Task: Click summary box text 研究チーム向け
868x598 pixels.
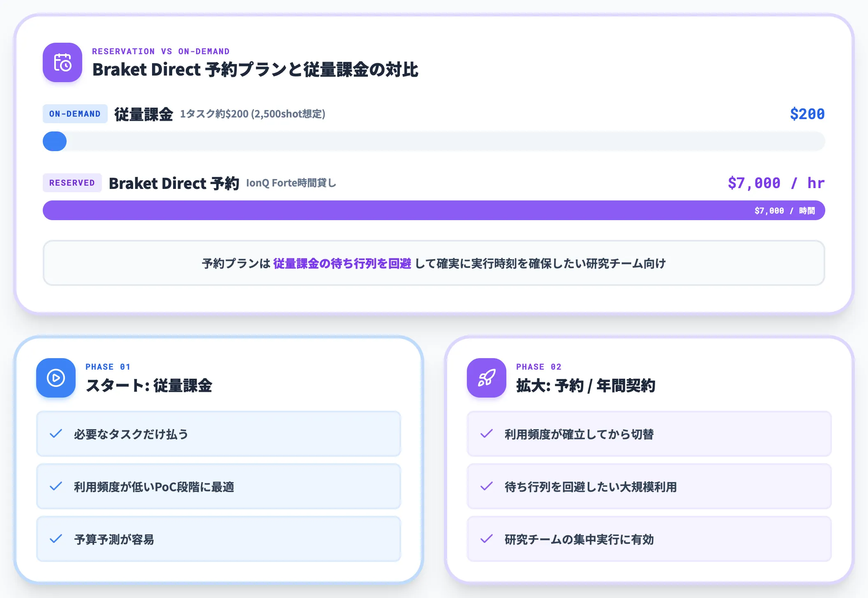Action: (626, 263)
